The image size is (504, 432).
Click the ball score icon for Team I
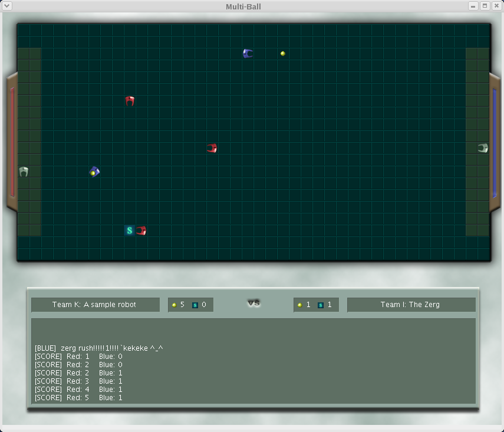(x=299, y=305)
